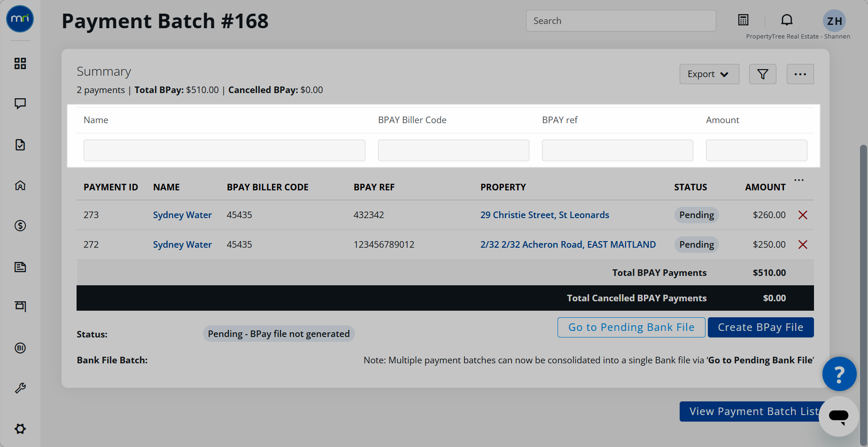Click Create BPay File button
Viewport: 868px width, 447px height.
[761, 327]
